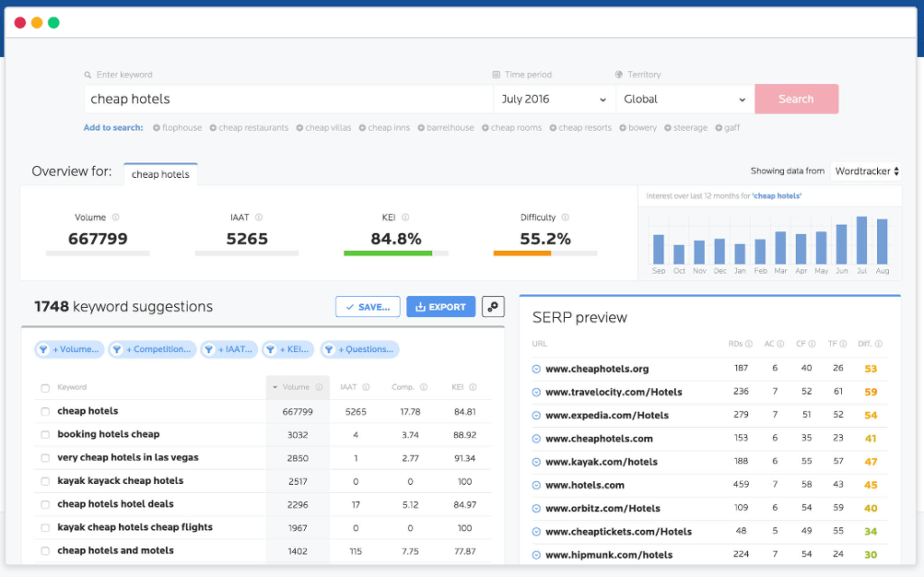Open the Questions filter pill
Viewport: 924px width, 577px height.
(x=359, y=349)
